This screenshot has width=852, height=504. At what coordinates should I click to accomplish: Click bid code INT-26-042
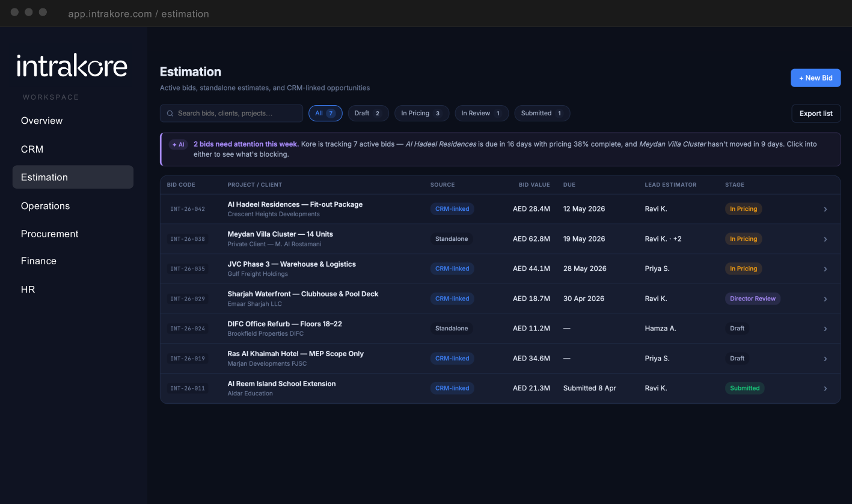pos(188,209)
